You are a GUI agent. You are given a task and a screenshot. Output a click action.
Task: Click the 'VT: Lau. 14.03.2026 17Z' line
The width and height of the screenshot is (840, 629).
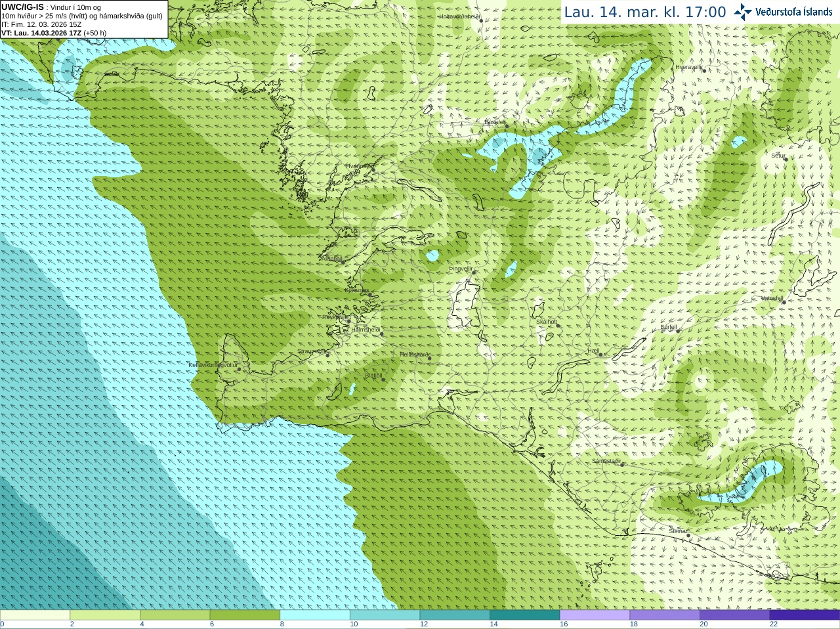click(54, 33)
